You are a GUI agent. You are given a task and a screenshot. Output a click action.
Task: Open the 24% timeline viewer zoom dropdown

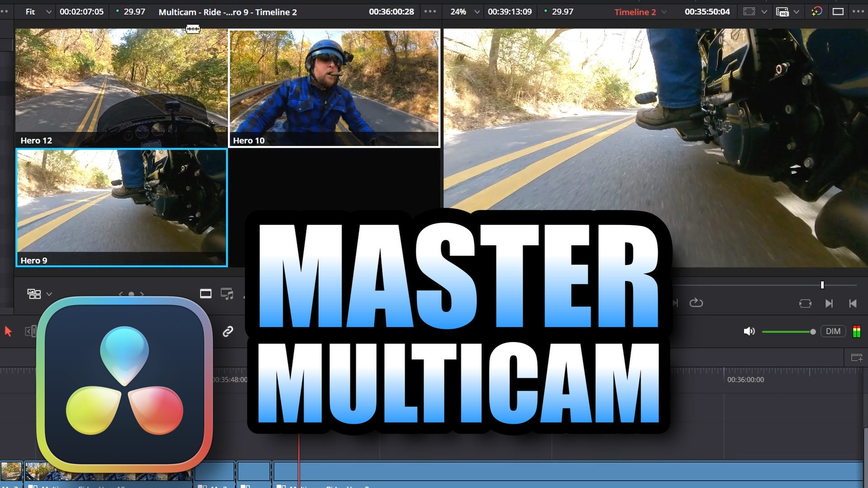click(x=464, y=12)
